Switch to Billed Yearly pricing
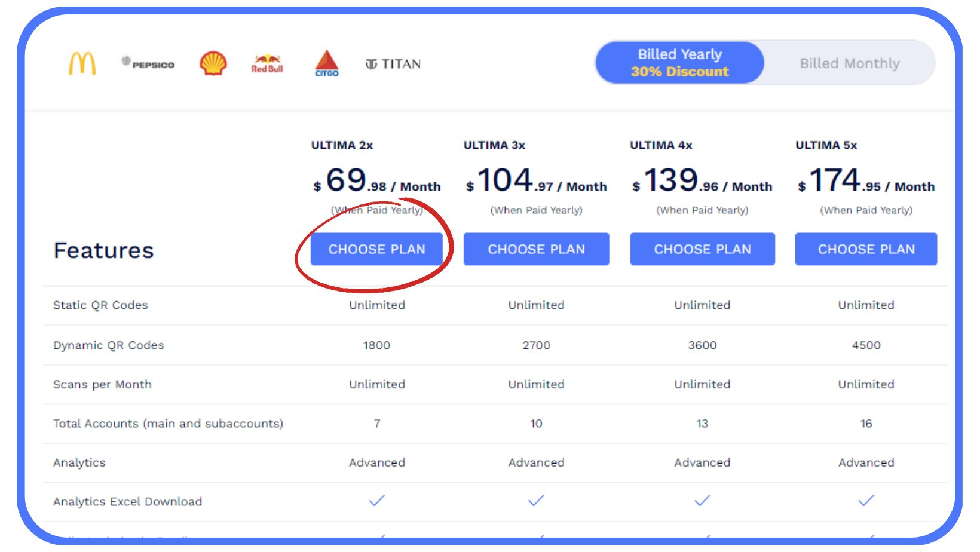Viewport: 980px width, 552px height. (x=680, y=63)
